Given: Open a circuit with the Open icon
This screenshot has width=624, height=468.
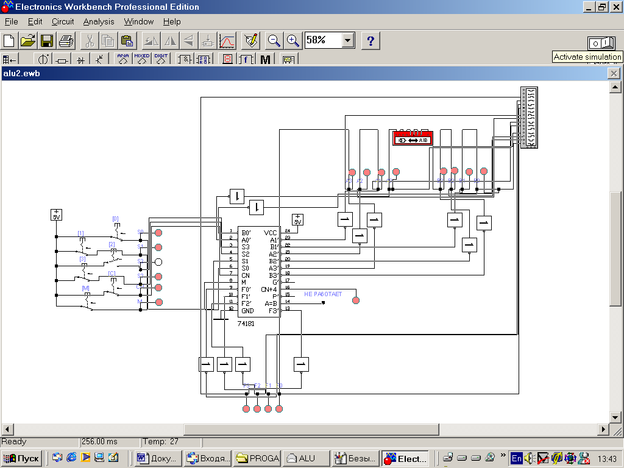Looking at the screenshot, I should point(28,41).
